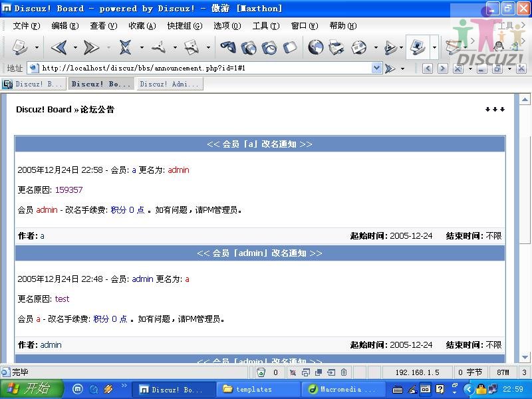Click the Mail envelope icon
The width and height of the screenshot is (532, 399).
[359, 47]
